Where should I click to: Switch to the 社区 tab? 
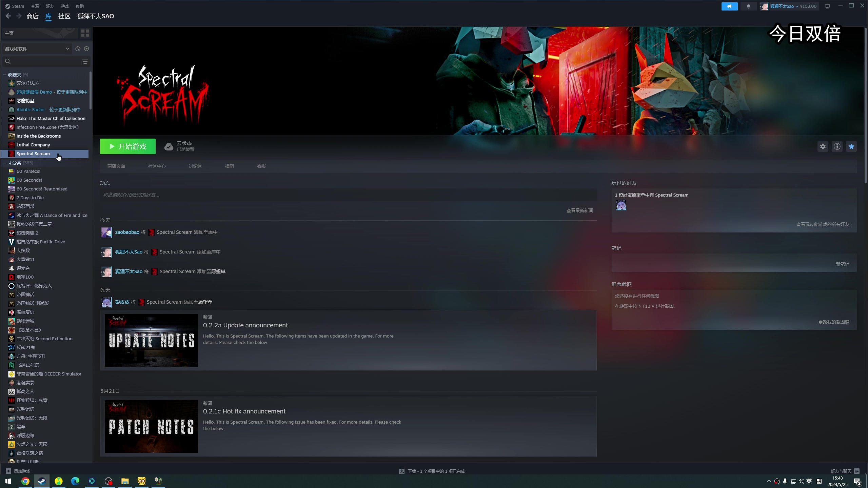tap(64, 16)
